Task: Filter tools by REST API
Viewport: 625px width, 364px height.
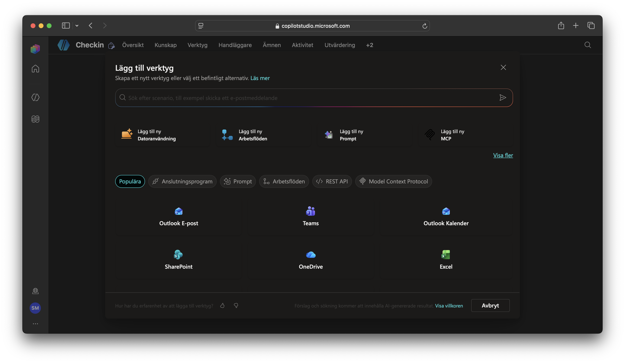Action: 332,181
